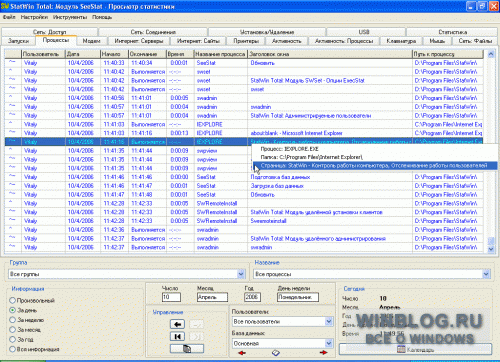500x362 pixels.
Task: Click the disabled next day arrow button
Action: point(196,324)
